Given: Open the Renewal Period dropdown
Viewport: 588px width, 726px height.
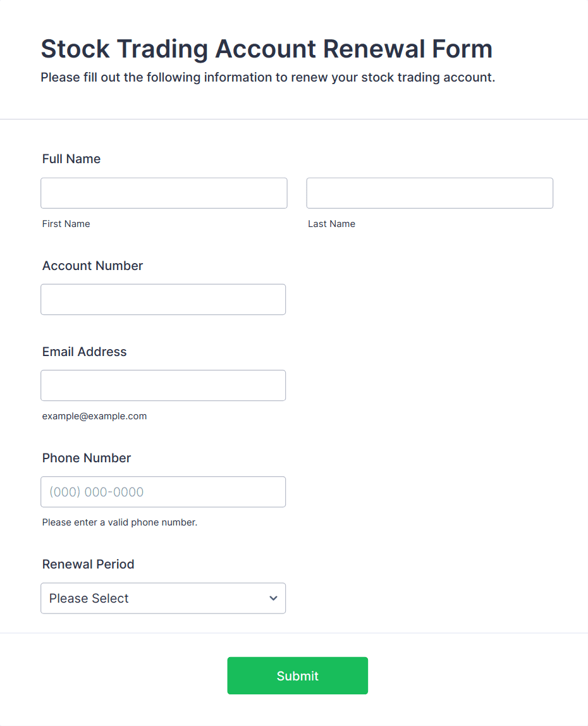Looking at the screenshot, I should click(x=163, y=598).
